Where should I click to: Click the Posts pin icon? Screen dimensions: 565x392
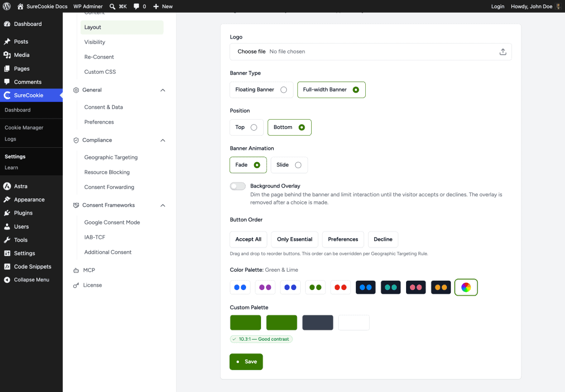[7, 41]
